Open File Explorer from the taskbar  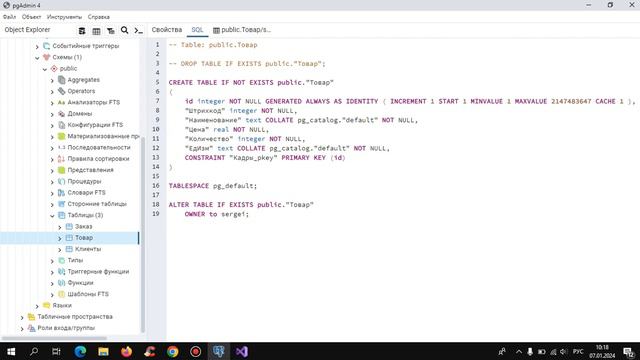[103, 351]
